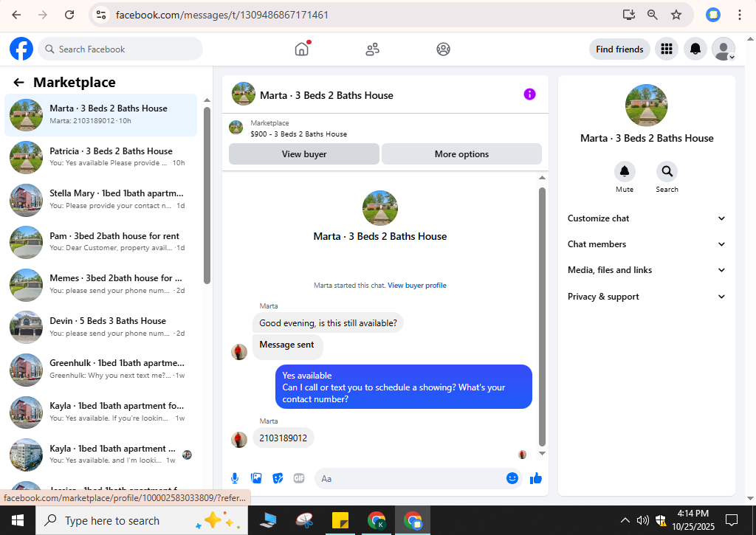Viewport: 756px width, 535px height.
Task: Go to the Home feed icon
Action: [x=302, y=49]
